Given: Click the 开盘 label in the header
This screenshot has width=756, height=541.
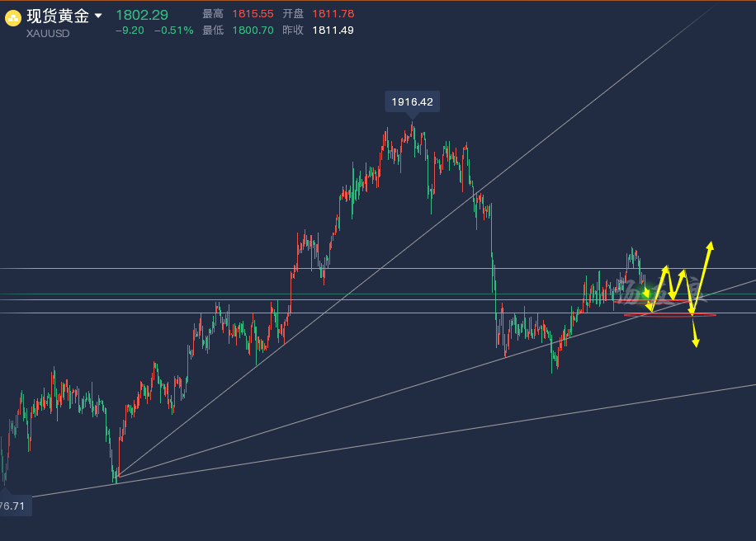Looking at the screenshot, I should tap(293, 14).
